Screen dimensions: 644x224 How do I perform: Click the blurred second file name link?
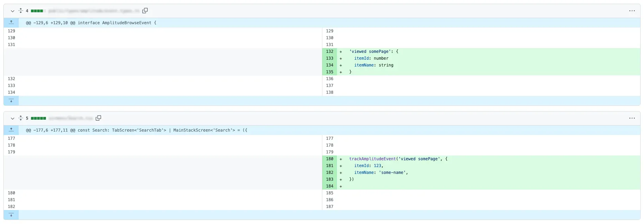(x=70, y=118)
